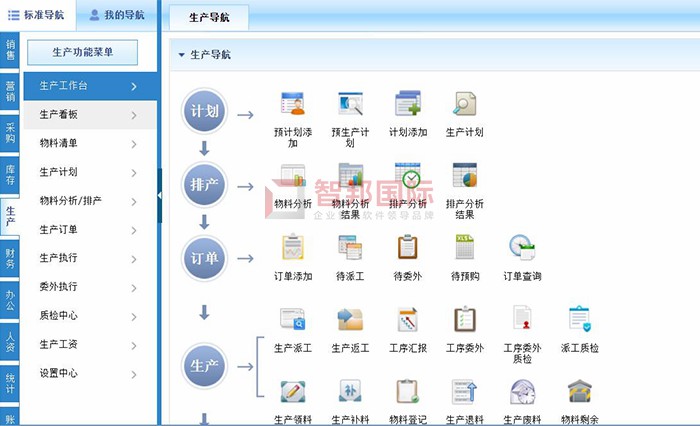Open the 待预购 spreadsheet icon
This screenshot has height=426, width=700.
465,247
